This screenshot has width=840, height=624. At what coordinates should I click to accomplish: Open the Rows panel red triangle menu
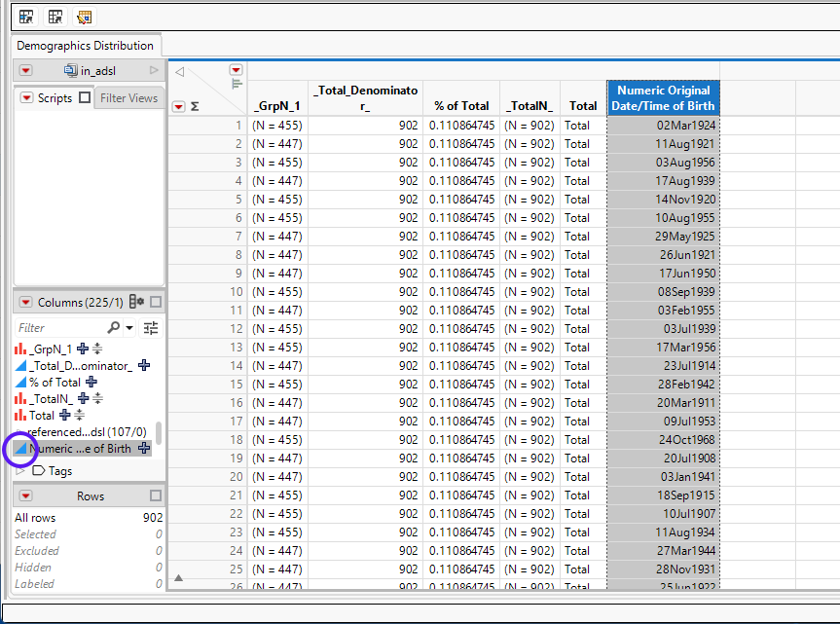point(25,496)
